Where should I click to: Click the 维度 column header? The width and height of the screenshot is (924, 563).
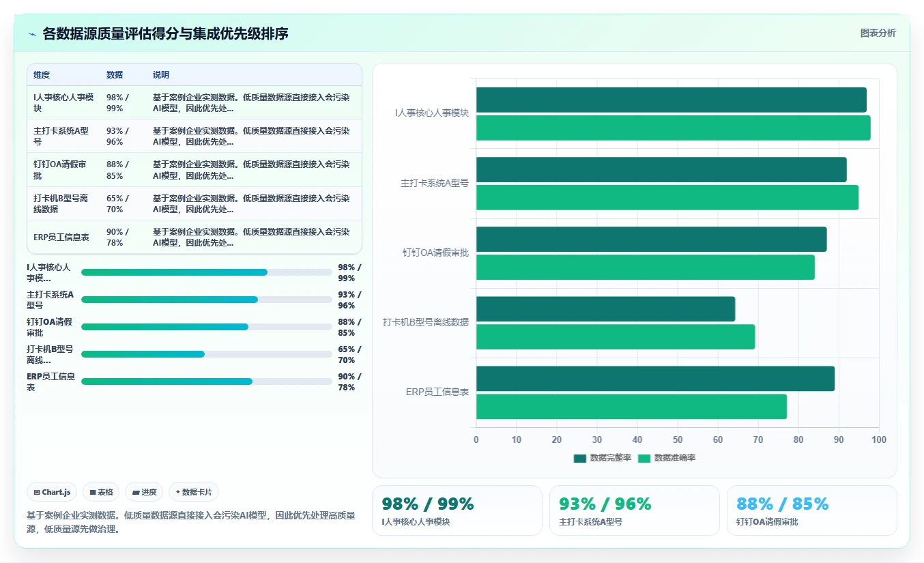42,75
